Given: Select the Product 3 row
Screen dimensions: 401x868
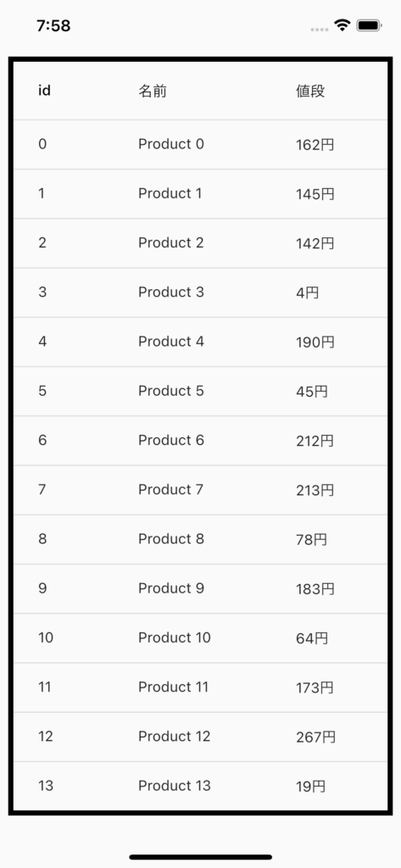Looking at the screenshot, I should (200, 292).
